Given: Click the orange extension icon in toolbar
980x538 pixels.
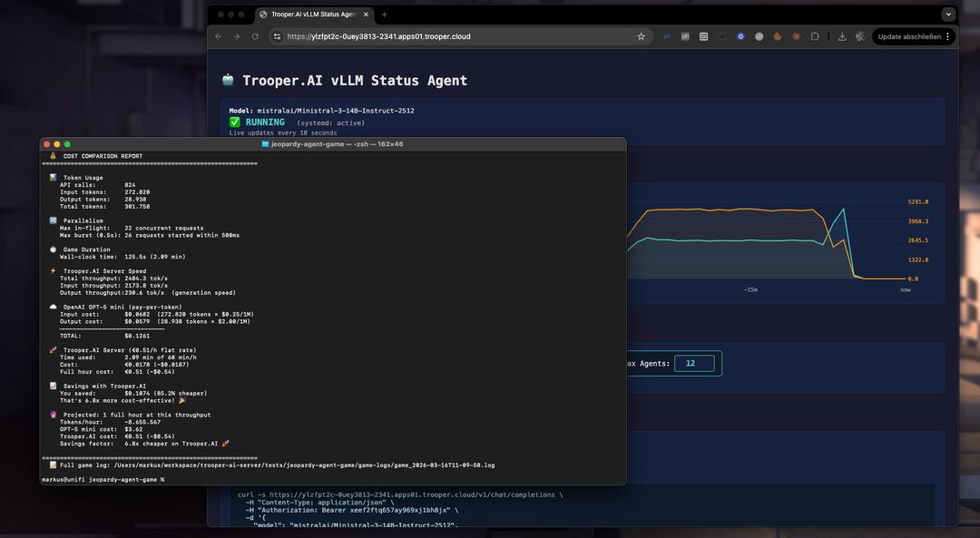Looking at the screenshot, I should pyautogui.click(x=778, y=36).
